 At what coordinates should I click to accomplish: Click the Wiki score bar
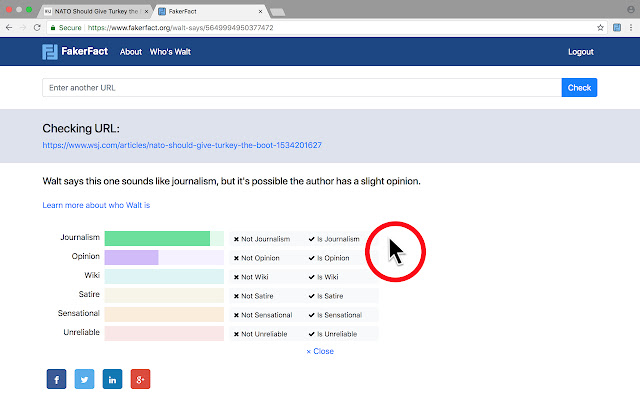coord(164,276)
